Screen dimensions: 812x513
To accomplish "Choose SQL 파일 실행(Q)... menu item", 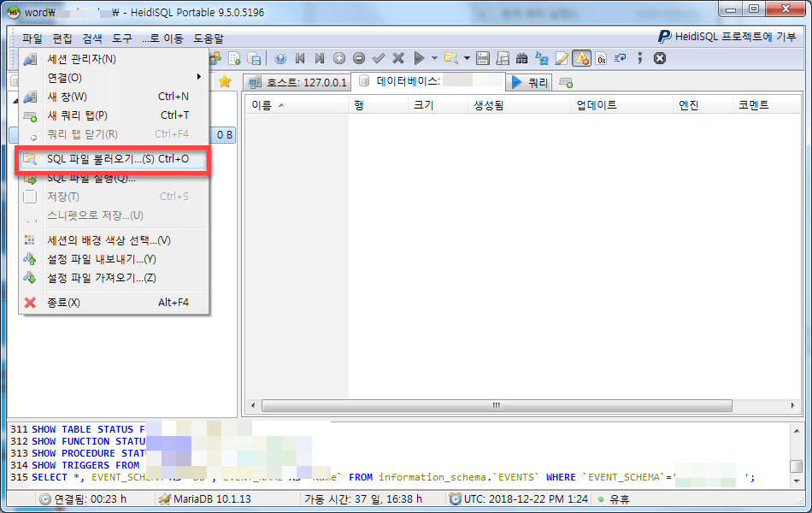I will click(114, 178).
